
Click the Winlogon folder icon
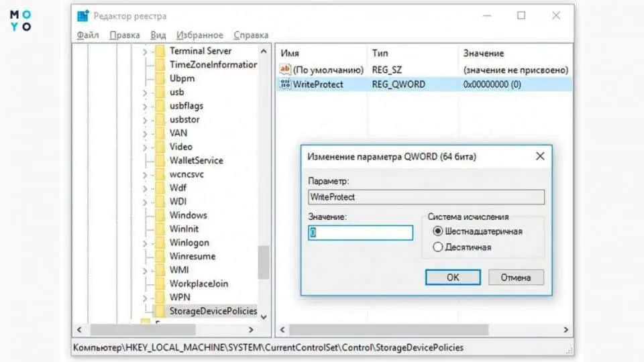(x=160, y=243)
